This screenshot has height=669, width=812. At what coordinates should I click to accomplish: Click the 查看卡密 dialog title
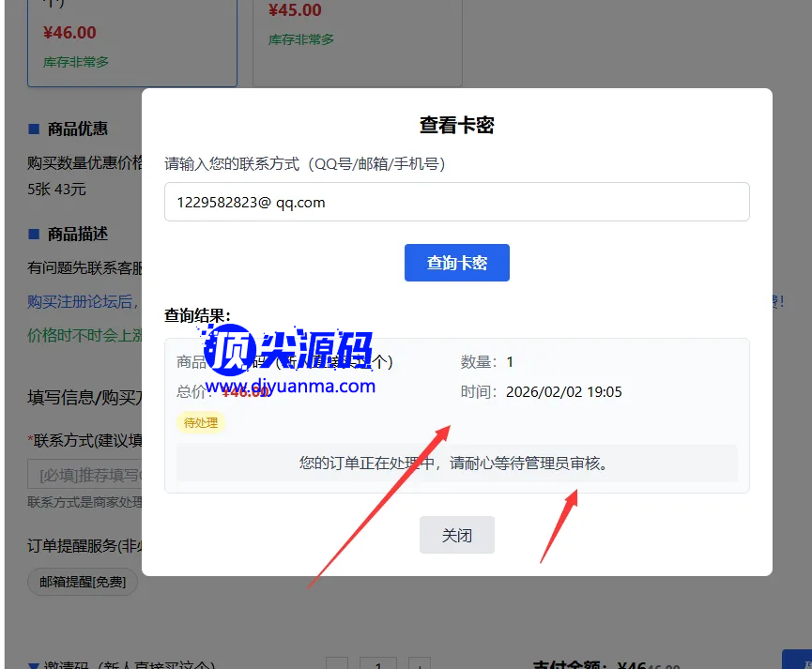[456, 125]
